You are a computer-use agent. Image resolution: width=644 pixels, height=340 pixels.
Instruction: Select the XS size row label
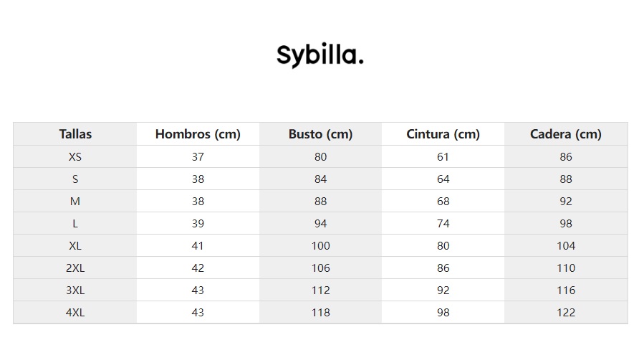[x=75, y=156]
